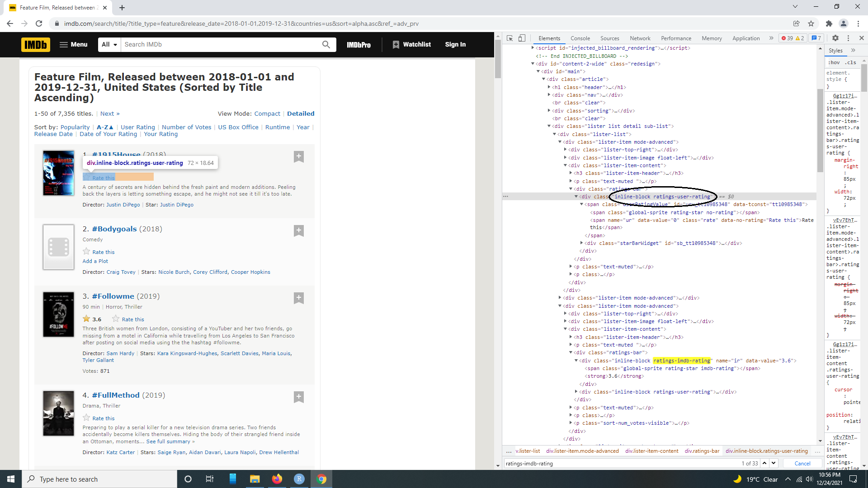Image resolution: width=868 pixels, height=488 pixels.
Task: Click the rate star for #Bodygoals
Action: click(x=86, y=252)
